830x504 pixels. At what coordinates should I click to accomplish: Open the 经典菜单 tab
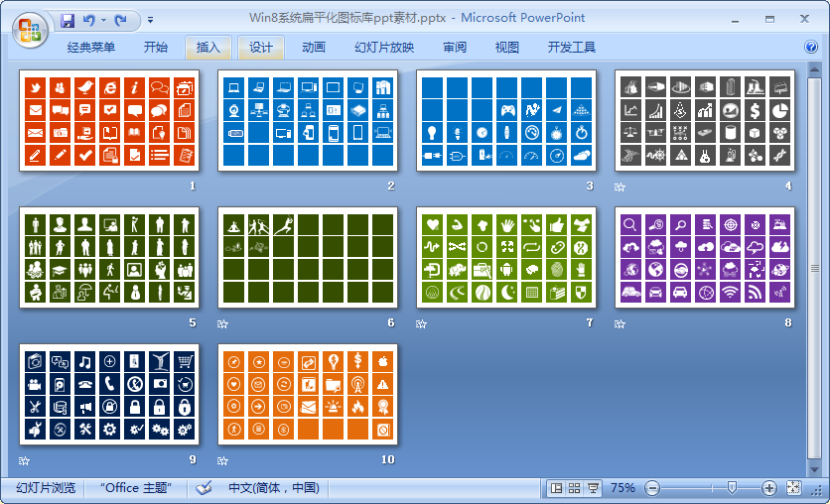pos(90,48)
